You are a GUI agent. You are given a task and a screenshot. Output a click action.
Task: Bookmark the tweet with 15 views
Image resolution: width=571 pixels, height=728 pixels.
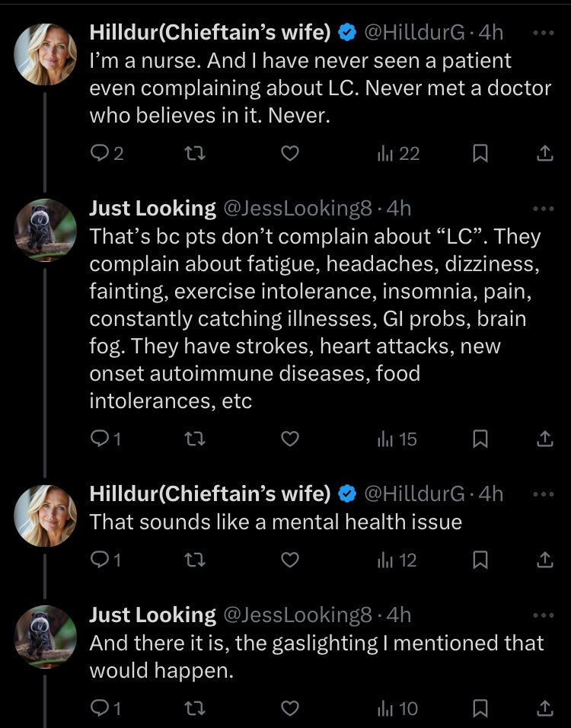[x=480, y=439]
